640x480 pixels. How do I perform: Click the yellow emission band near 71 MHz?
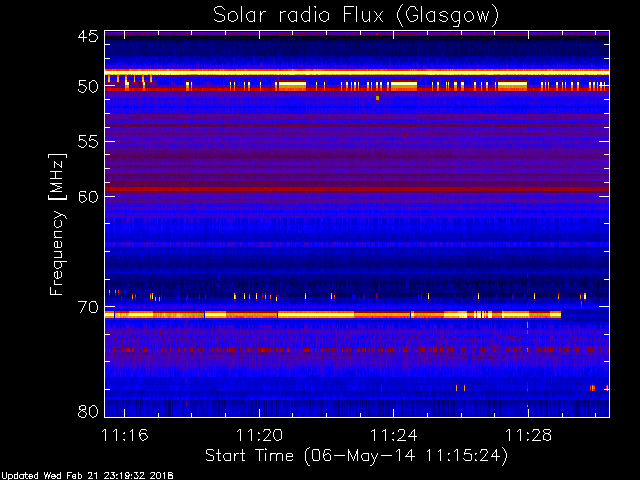[333, 315]
